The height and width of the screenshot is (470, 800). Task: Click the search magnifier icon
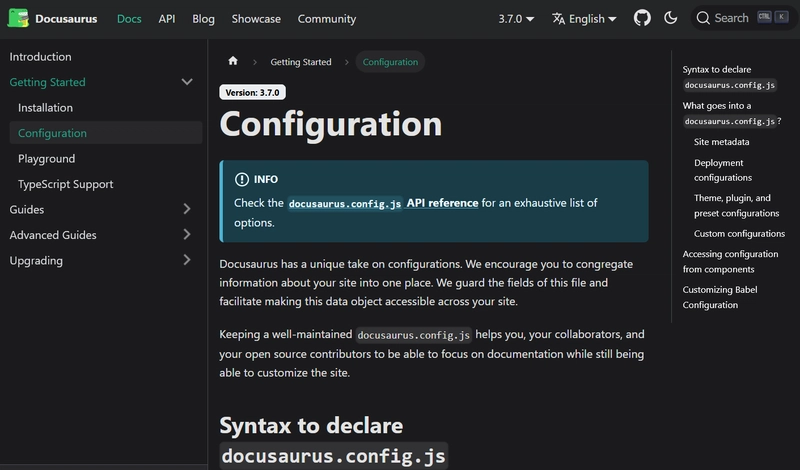703,18
